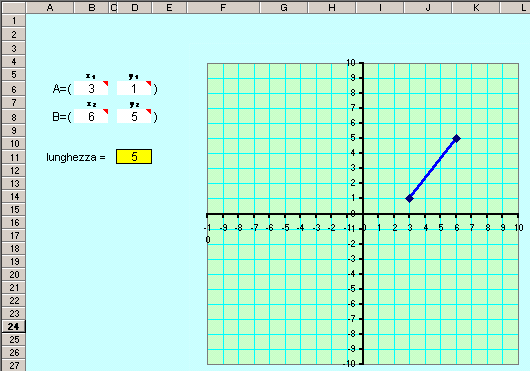The image size is (530, 371).
Task: Select the y2 input cell containing 5
Action: (134, 117)
